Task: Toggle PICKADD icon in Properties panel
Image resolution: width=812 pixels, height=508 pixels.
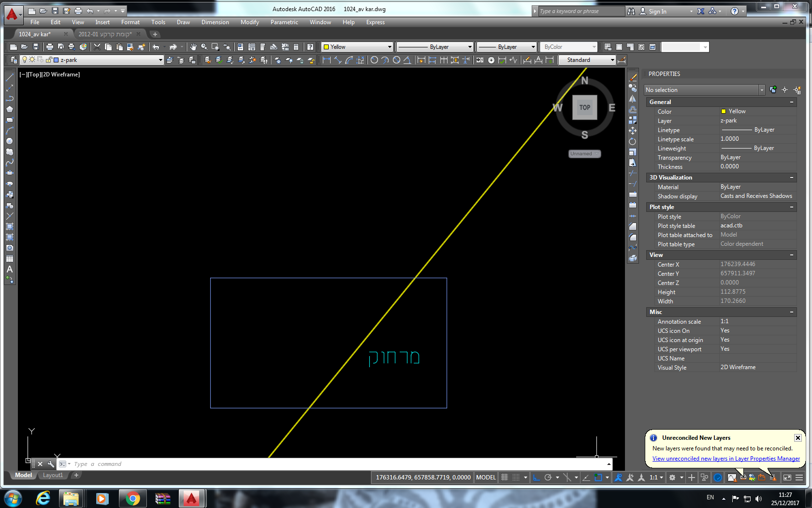Action: (773, 90)
